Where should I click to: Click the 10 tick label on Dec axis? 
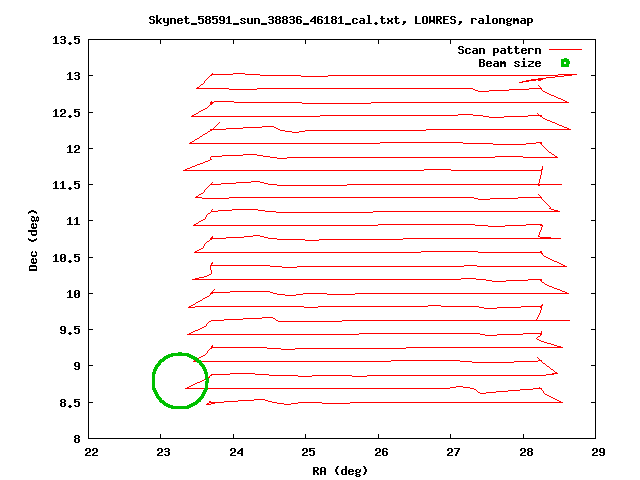pos(73,293)
